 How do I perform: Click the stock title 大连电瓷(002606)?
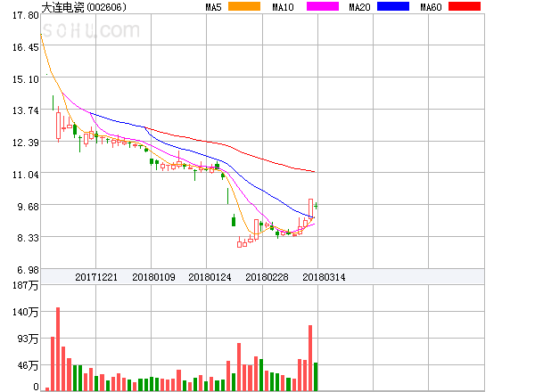click(84, 7)
